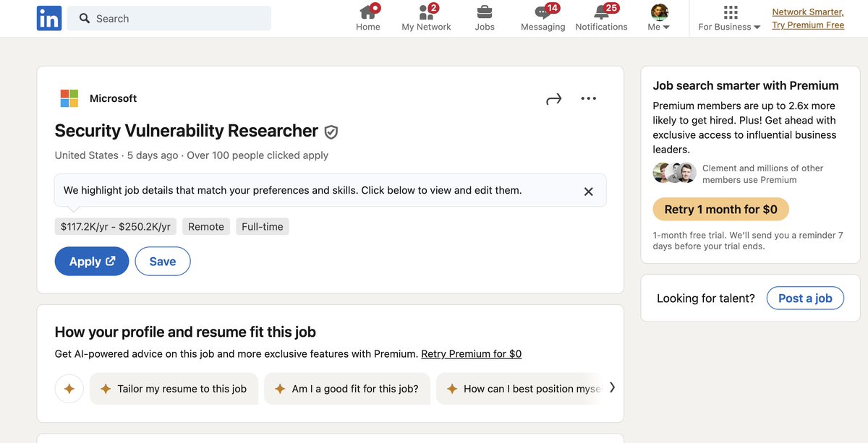Expand the Me profile dropdown

click(659, 18)
